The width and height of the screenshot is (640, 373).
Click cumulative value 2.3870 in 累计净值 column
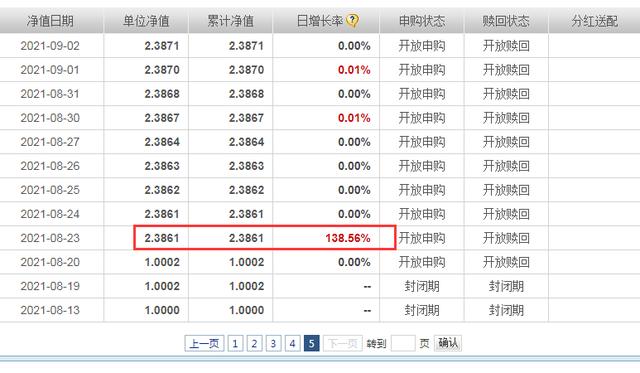(x=247, y=70)
